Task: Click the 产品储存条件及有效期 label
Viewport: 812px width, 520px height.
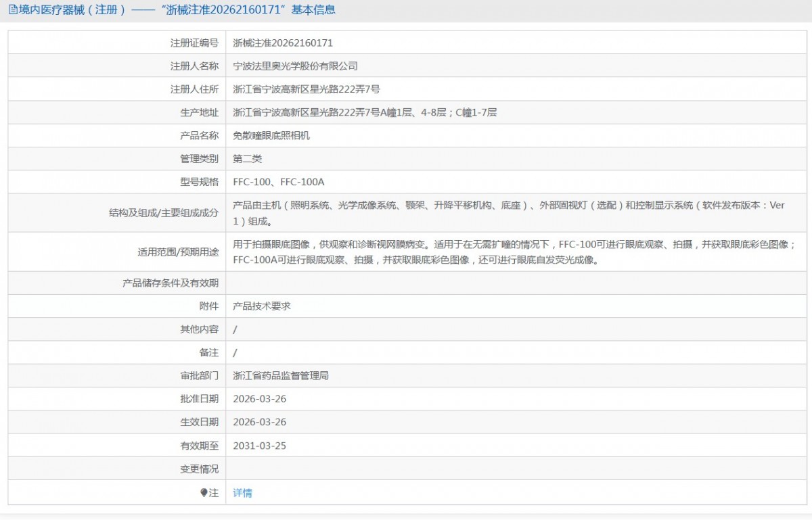Action: [x=171, y=283]
